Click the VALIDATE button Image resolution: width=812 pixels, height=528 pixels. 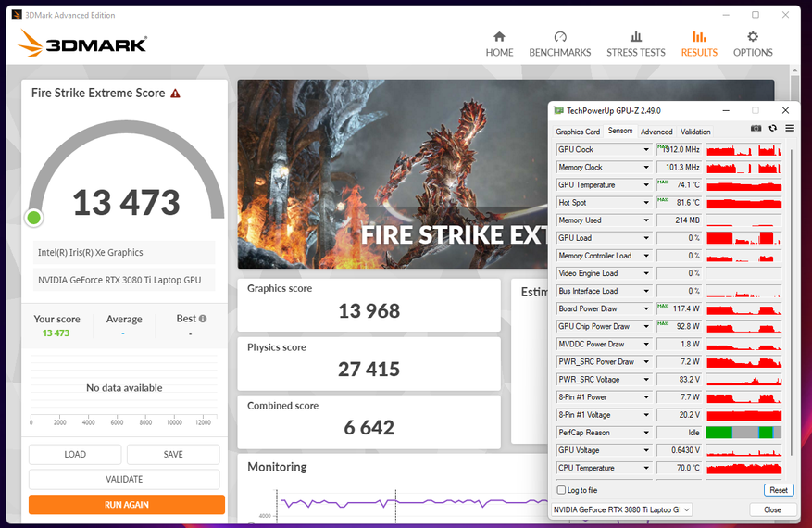[x=124, y=479]
